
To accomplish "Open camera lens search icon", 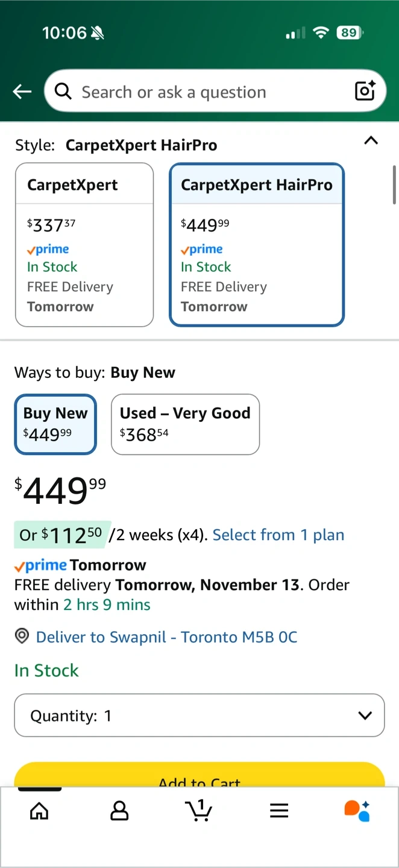I will click(365, 91).
